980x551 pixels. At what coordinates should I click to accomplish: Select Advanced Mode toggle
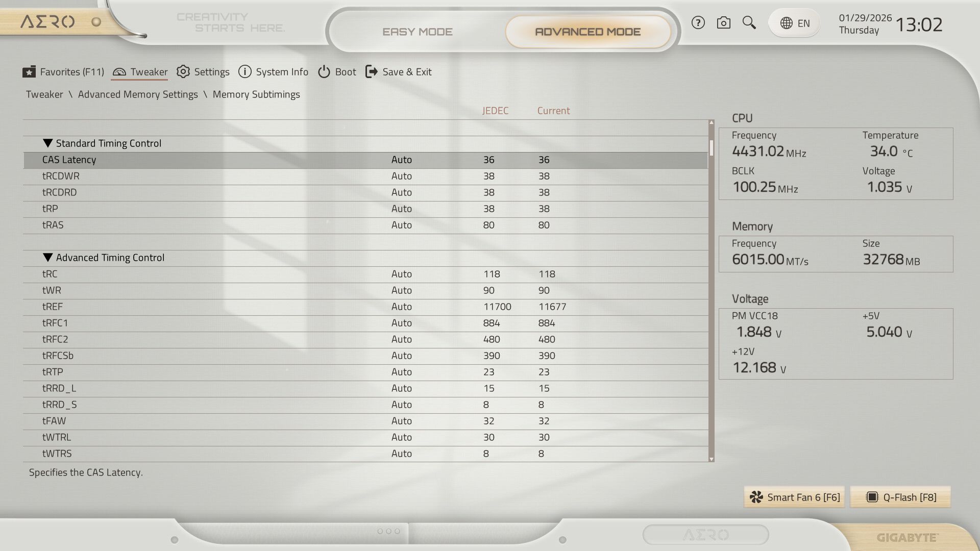587,32
